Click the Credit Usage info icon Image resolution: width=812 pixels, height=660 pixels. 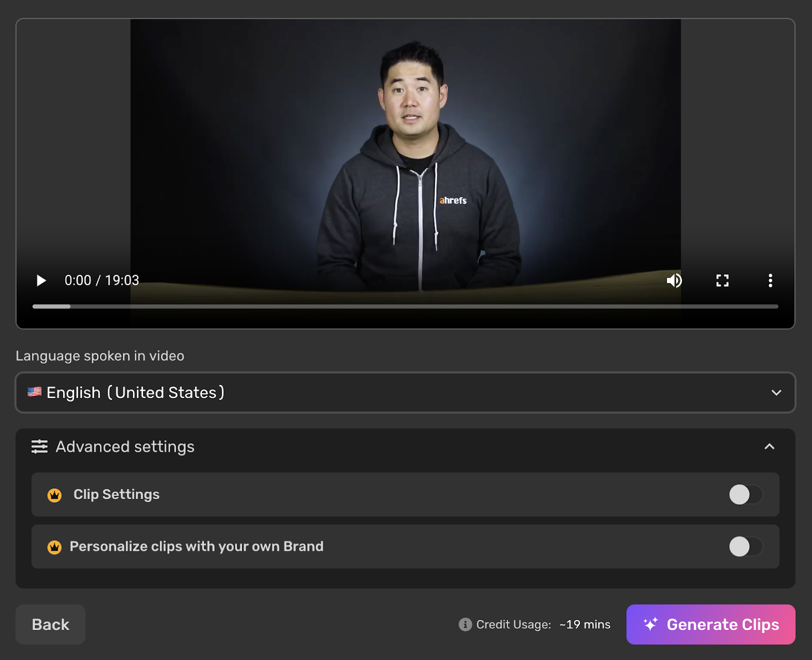[x=465, y=624]
